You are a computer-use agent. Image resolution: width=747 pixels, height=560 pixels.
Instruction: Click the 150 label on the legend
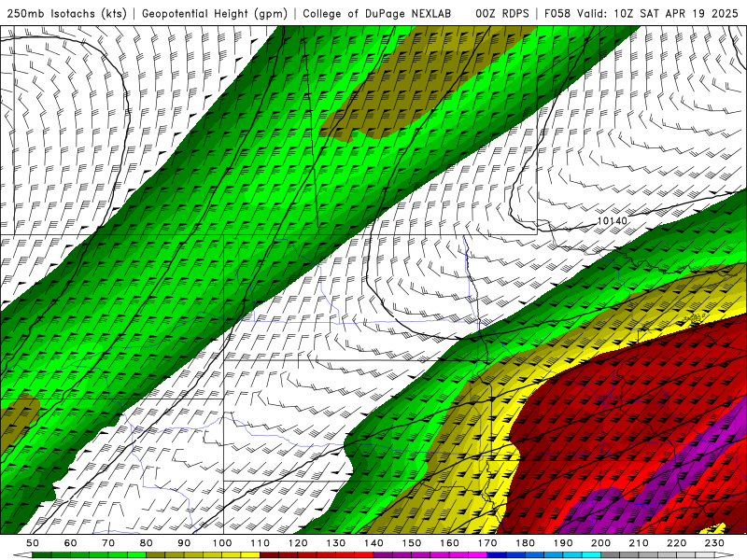pyautogui.click(x=412, y=543)
